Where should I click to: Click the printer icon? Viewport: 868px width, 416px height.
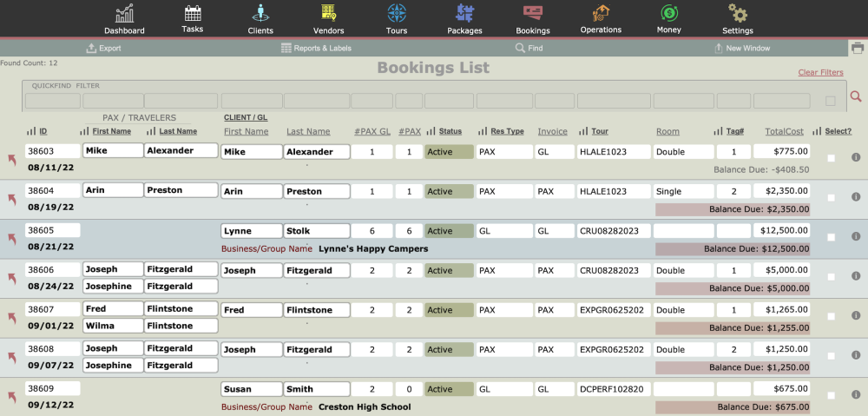tap(858, 48)
